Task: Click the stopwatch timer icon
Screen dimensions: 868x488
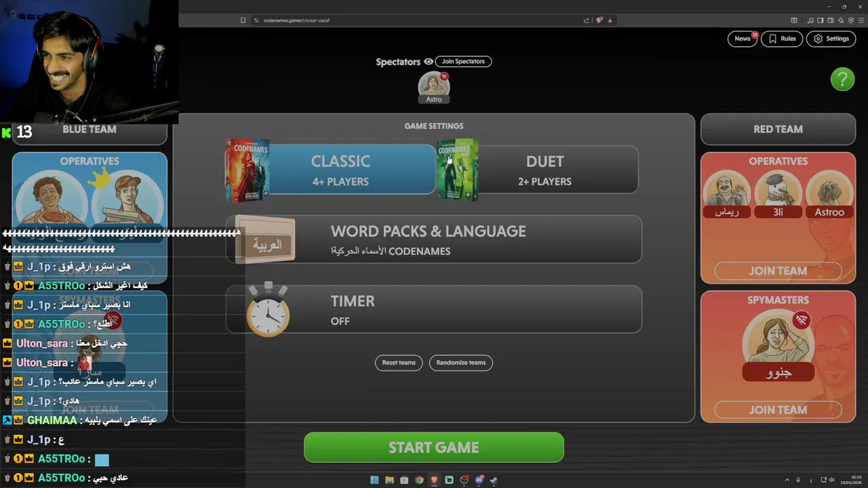Action: [268, 310]
